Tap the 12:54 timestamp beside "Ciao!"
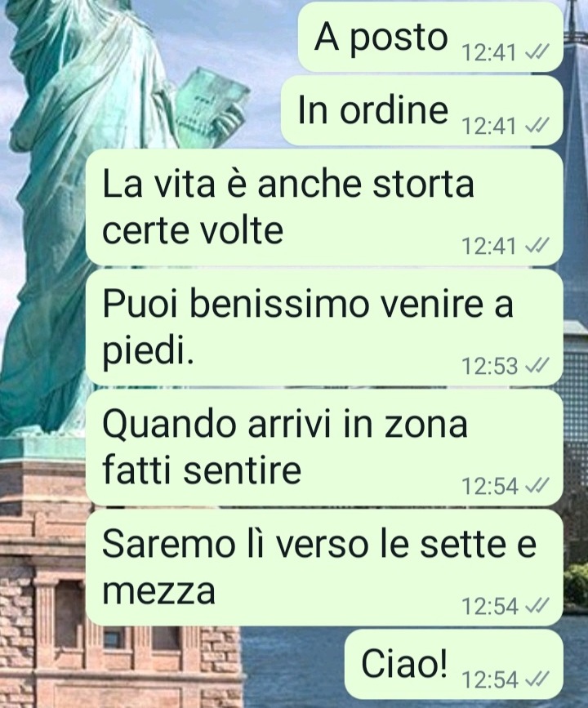 click(489, 679)
